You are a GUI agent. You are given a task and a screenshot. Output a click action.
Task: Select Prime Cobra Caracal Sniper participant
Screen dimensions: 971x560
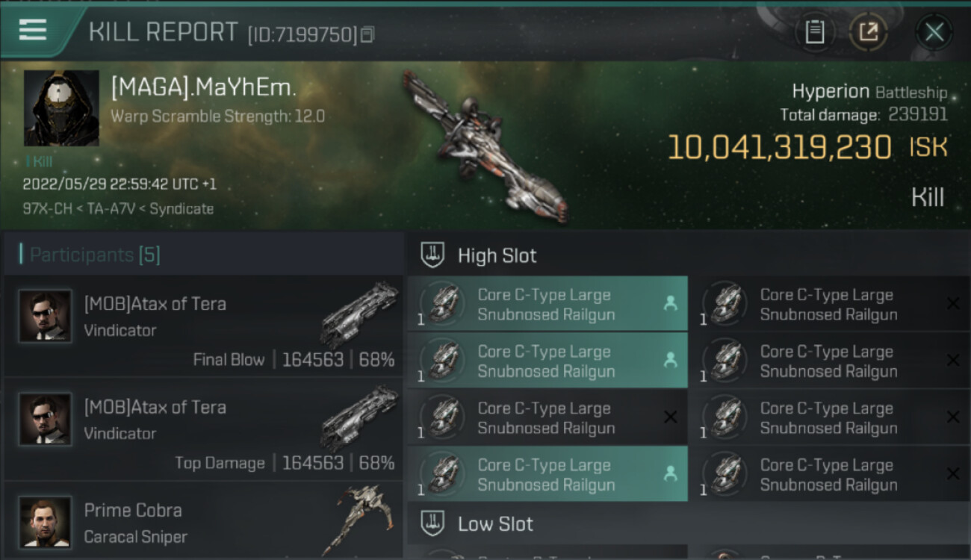click(204, 521)
